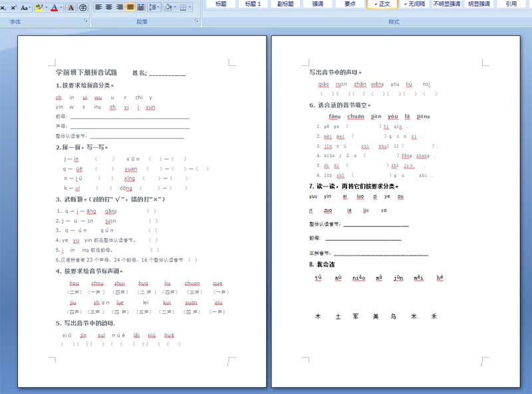Apply the 副标题 style
Screen dimensions: 532x394
(x=285, y=4)
